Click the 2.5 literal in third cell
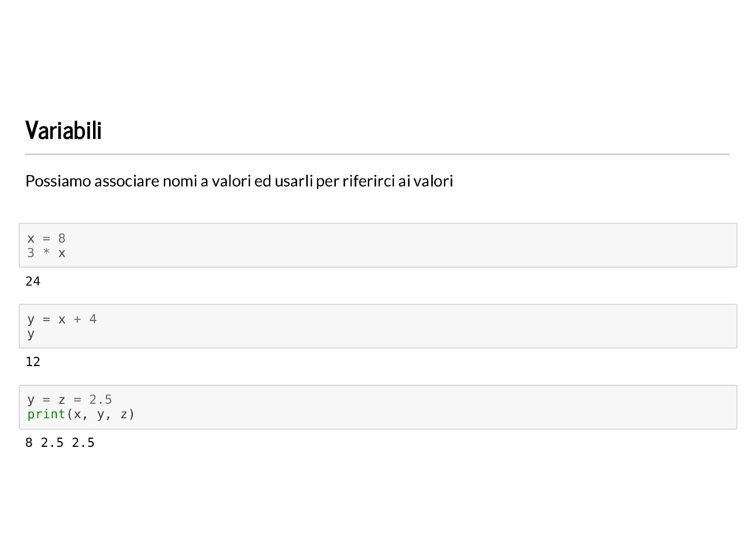The height and width of the screenshot is (551, 756). pos(100,400)
